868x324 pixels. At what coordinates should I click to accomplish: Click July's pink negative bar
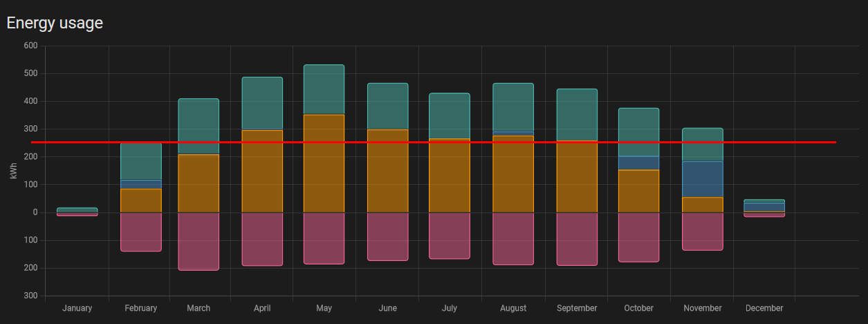[x=450, y=235]
